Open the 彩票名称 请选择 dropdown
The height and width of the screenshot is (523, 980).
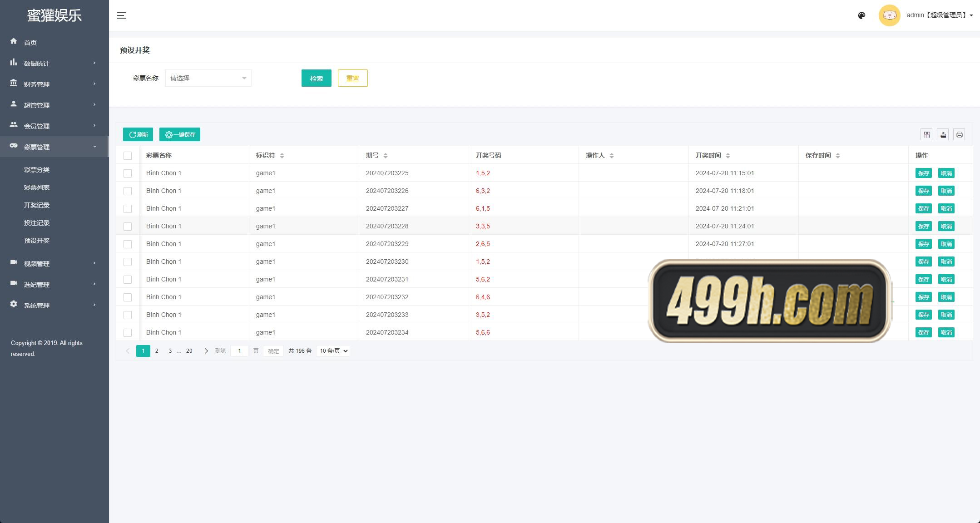208,78
